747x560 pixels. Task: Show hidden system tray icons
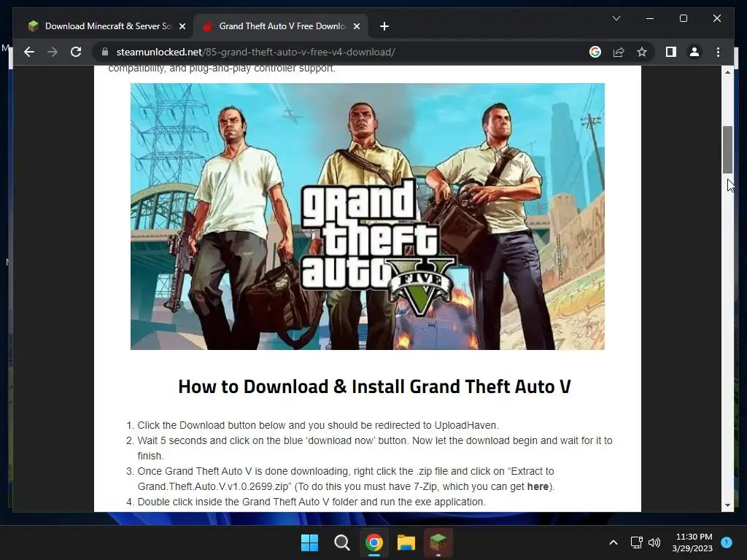(x=614, y=542)
